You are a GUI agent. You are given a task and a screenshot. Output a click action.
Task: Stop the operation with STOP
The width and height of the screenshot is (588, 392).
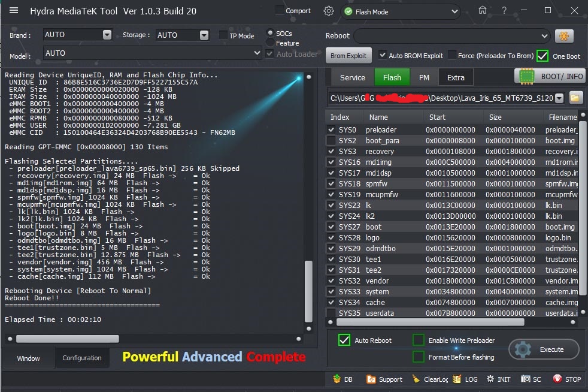[567, 379]
